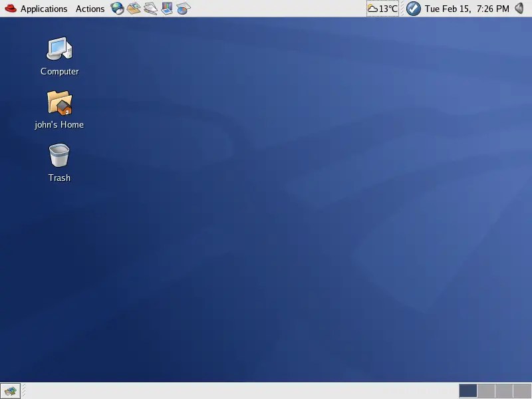Open john's Home folder
The height and width of the screenshot is (399, 532).
click(59, 105)
